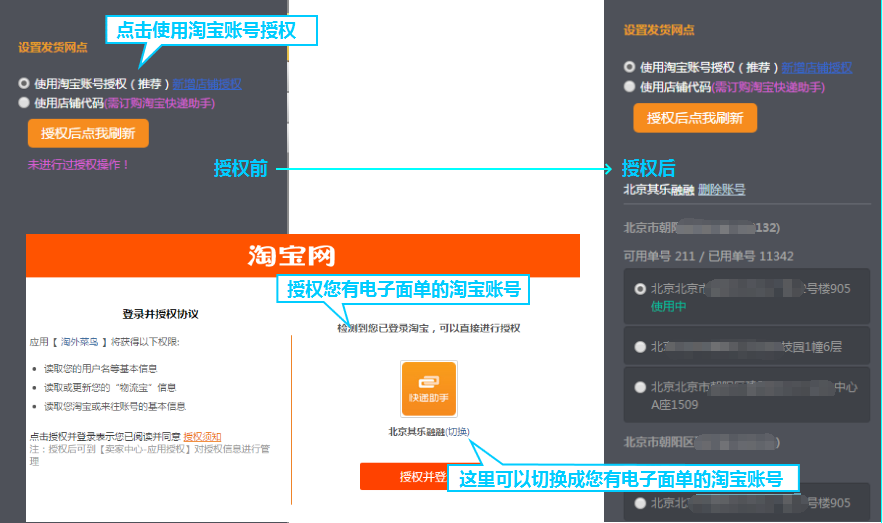Viewport: 883px width, 523px height.
Task: Click text 可用单号 211 / 已用单号 11342
Action: click(x=708, y=256)
